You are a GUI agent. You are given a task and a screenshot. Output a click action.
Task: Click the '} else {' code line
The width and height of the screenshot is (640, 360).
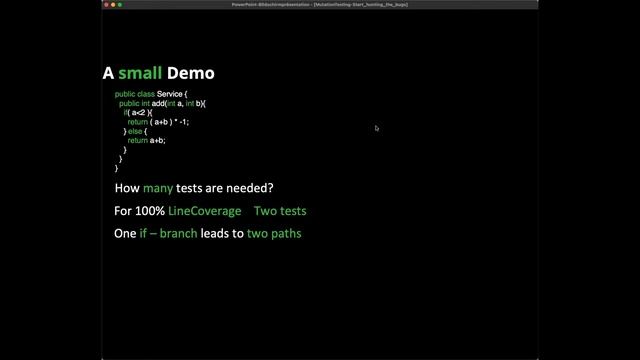click(135, 131)
